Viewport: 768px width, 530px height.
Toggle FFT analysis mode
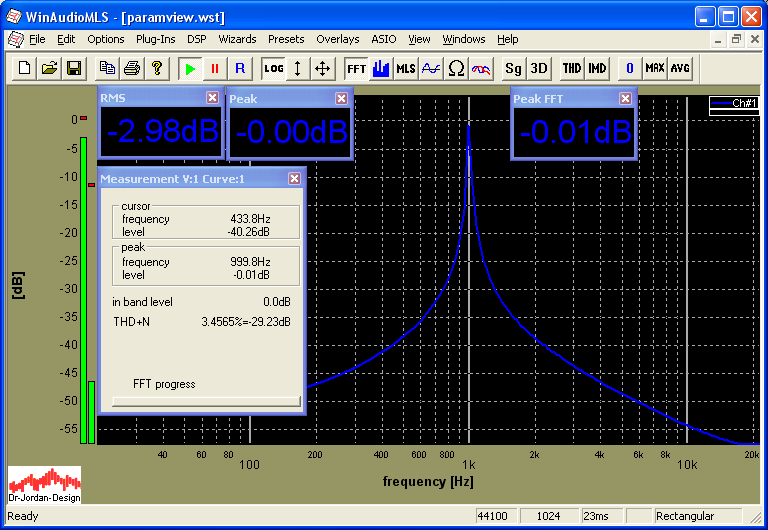click(x=356, y=68)
